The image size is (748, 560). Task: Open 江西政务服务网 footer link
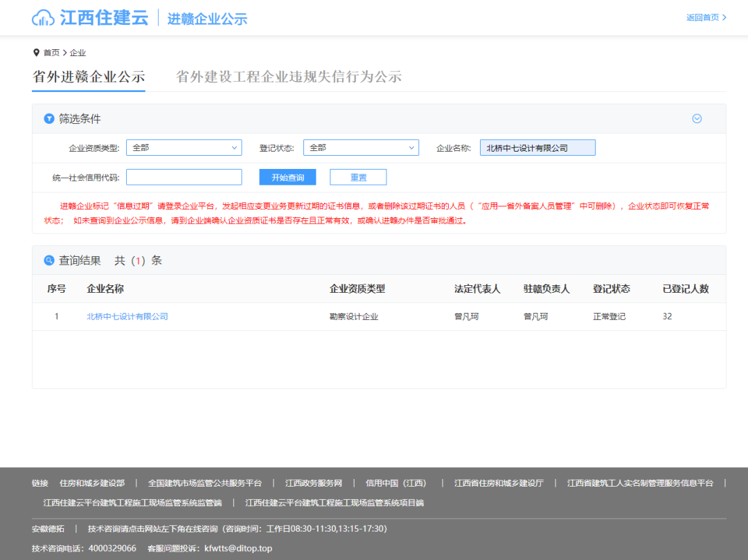[314, 483]
